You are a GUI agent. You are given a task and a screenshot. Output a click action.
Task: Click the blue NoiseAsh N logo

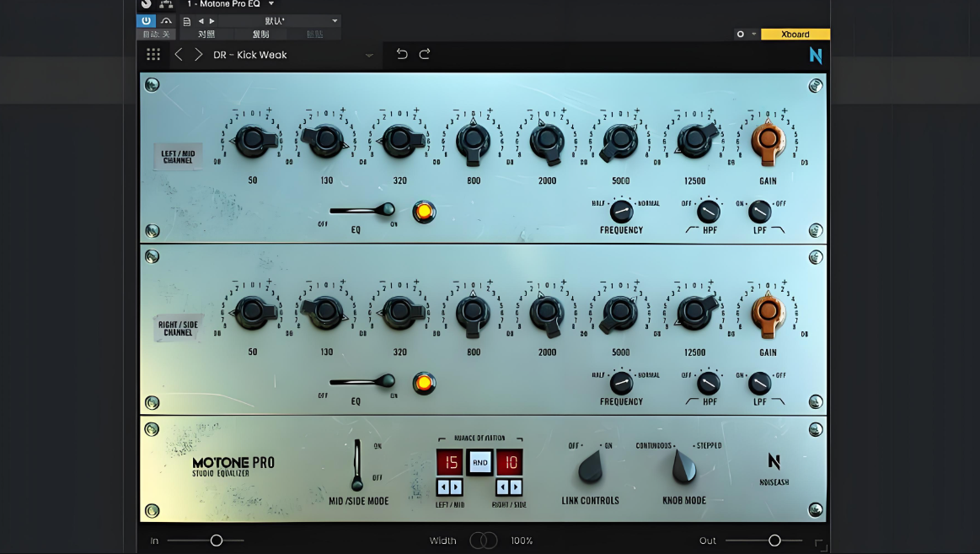(x=816, y=55)
